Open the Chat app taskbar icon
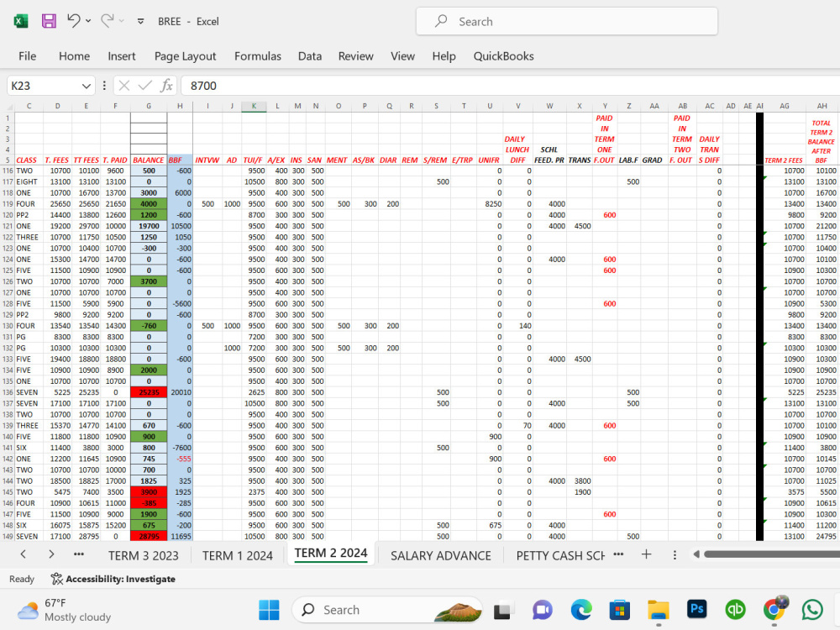Image resolution: width=840 pixels, height=630 pixels. point(542,610)
